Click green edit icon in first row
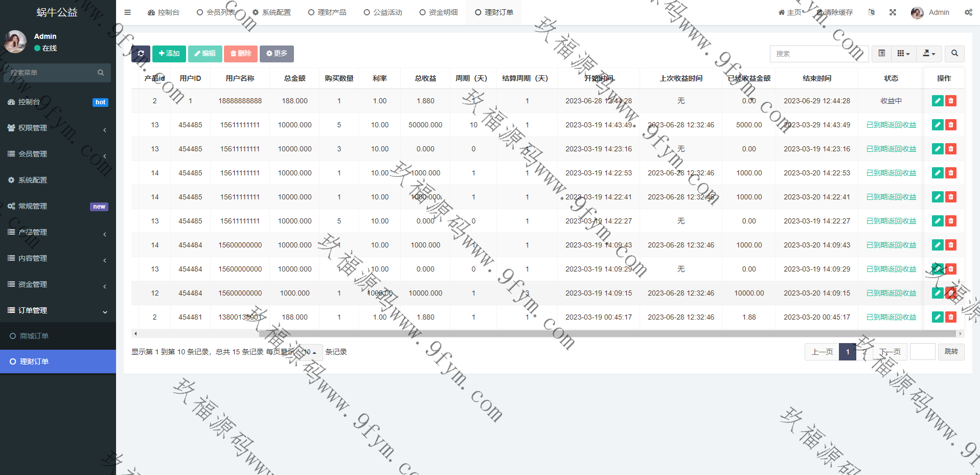Viewport: 980px width, 475px height. [938, 101]
